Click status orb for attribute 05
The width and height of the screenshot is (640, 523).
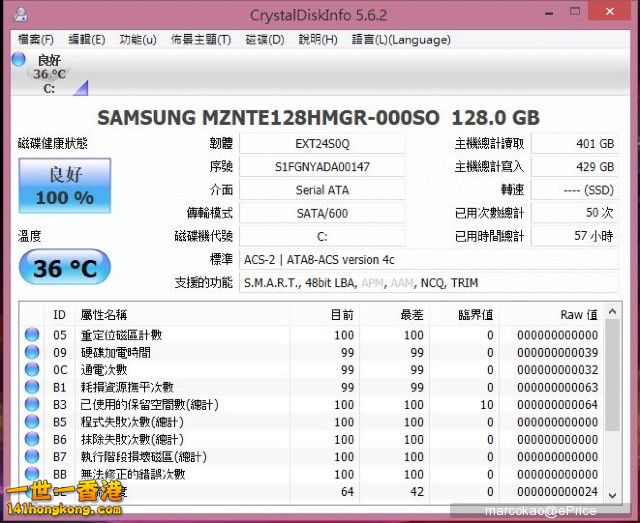click(x=32, y=334)
